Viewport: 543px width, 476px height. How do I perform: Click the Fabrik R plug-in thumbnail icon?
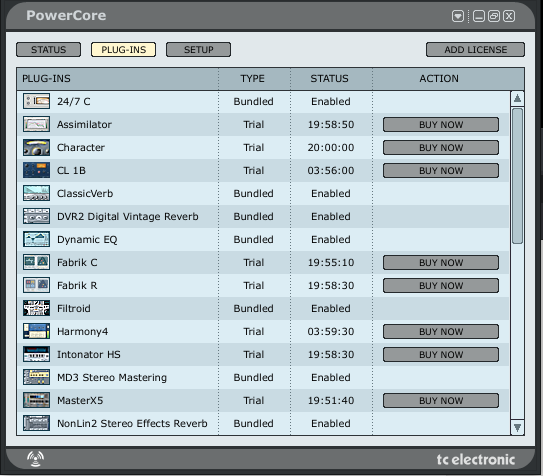36,285
